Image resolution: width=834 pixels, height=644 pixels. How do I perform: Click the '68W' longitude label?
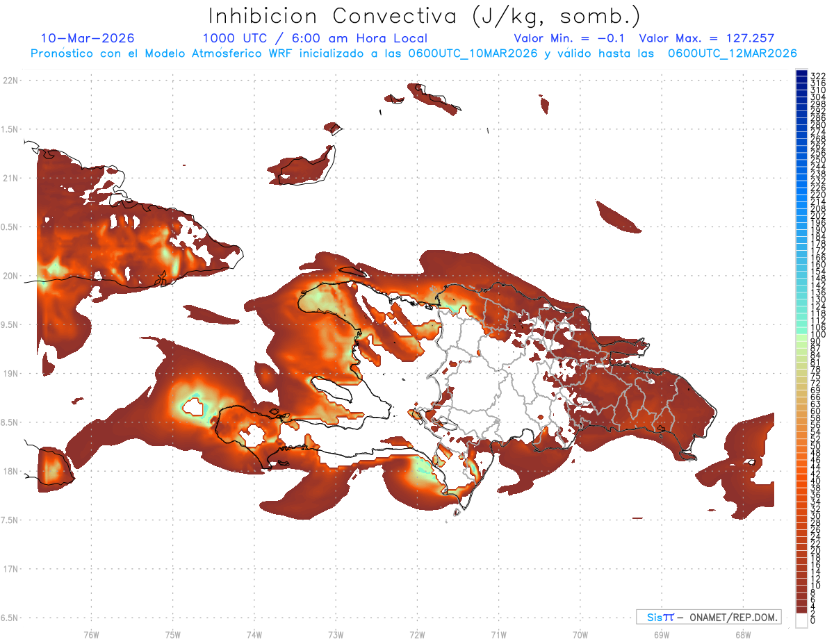(x=743, y=634)
